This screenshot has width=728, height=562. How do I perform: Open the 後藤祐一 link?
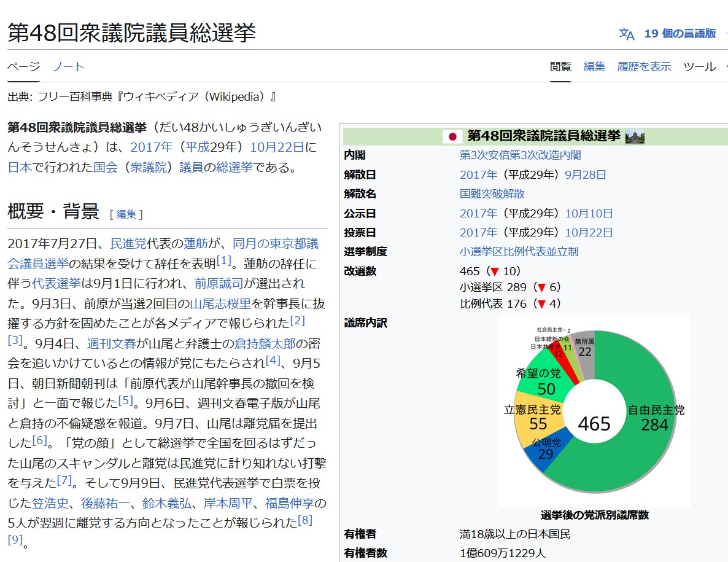coord(106,503)
